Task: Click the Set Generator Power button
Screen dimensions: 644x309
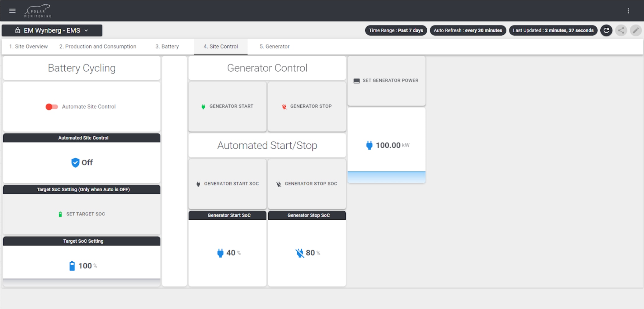Action: 386,81
